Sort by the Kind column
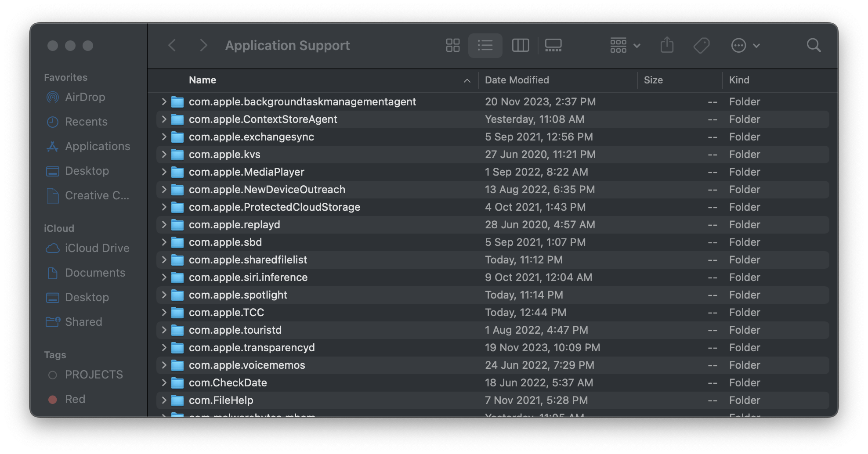The width and height of the screenshot is (868, 454). tap(739, 80)
